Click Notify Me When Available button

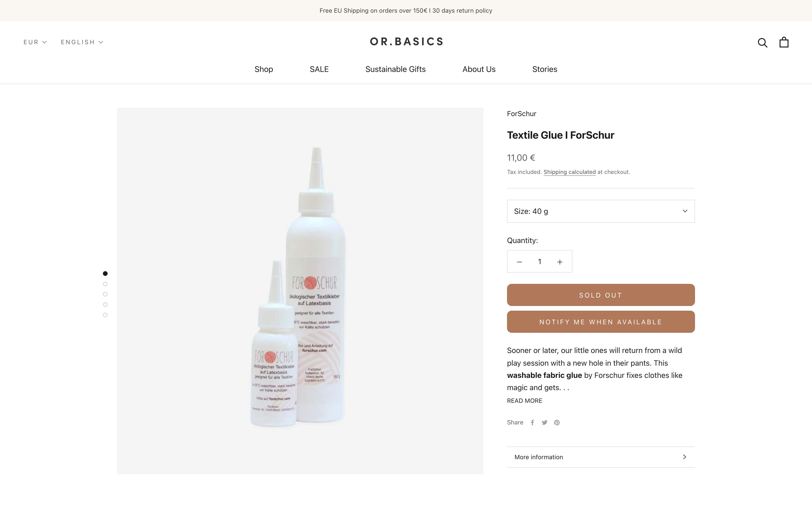click(601, 322)
